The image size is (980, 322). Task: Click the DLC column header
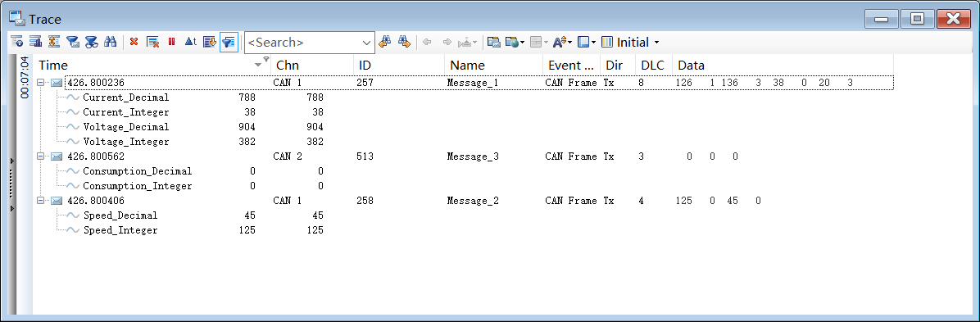pos(654,65)
